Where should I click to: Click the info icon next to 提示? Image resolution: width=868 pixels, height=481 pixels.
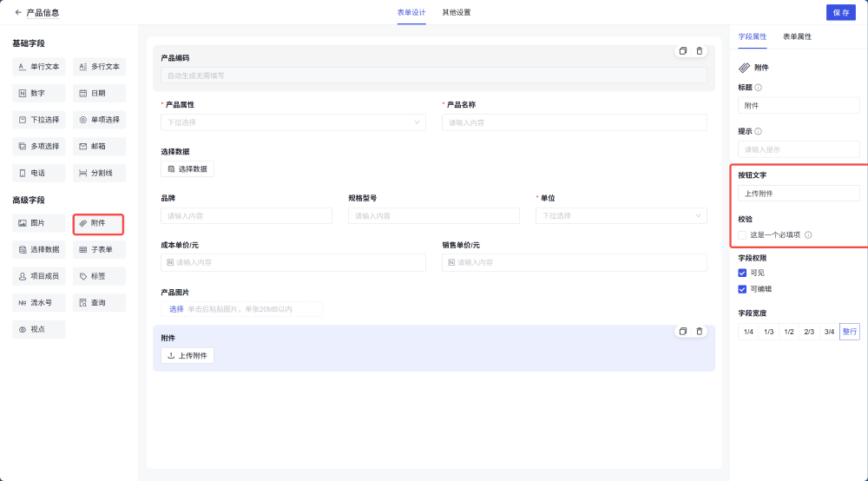tap(759, 131)
